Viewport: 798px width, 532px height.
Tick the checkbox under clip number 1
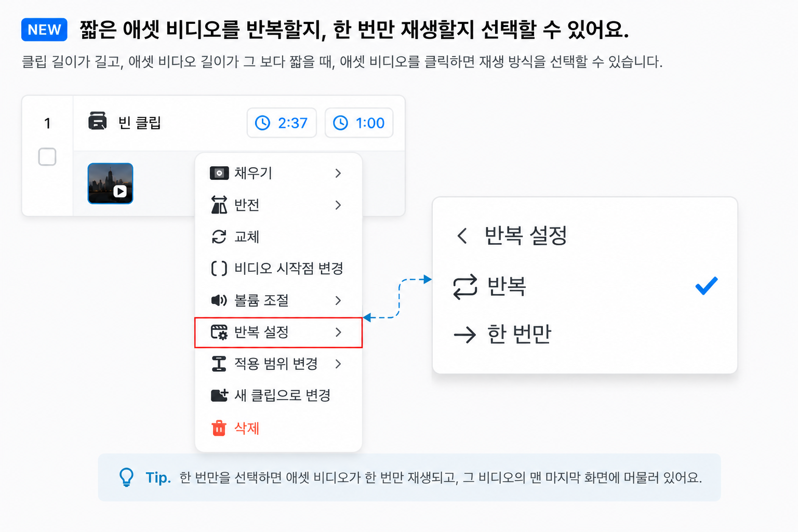pyautogui.click(x=47, y=157)
